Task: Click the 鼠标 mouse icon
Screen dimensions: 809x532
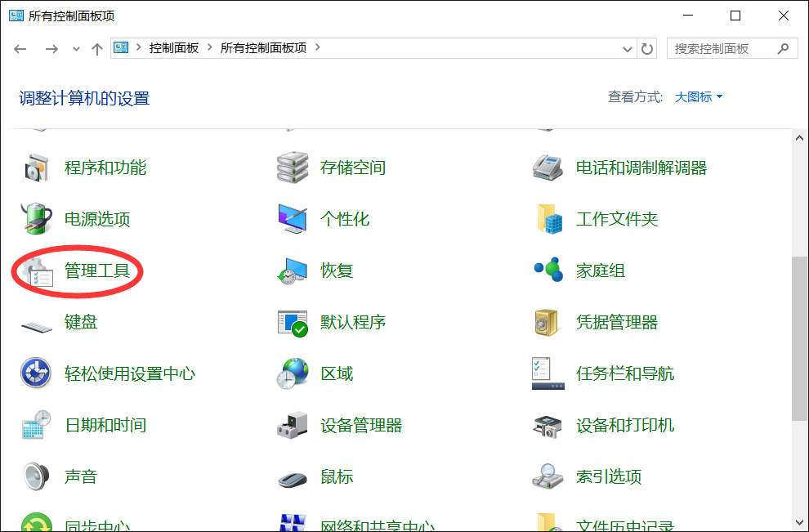Action: [293, 477]
